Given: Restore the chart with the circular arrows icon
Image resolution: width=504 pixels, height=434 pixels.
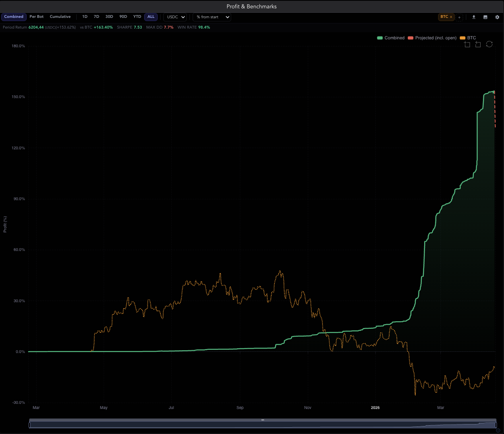Looking at the screenshot, I should (489, 44).
